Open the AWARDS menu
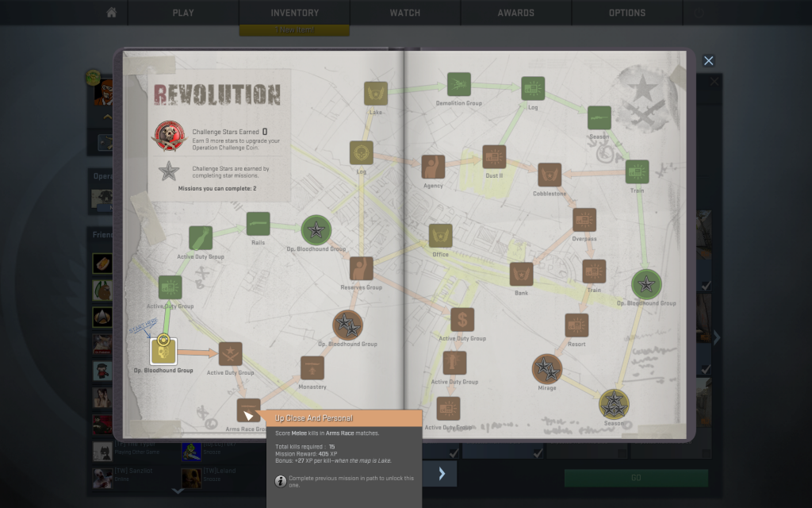812x508 pixels. (515, 13)
